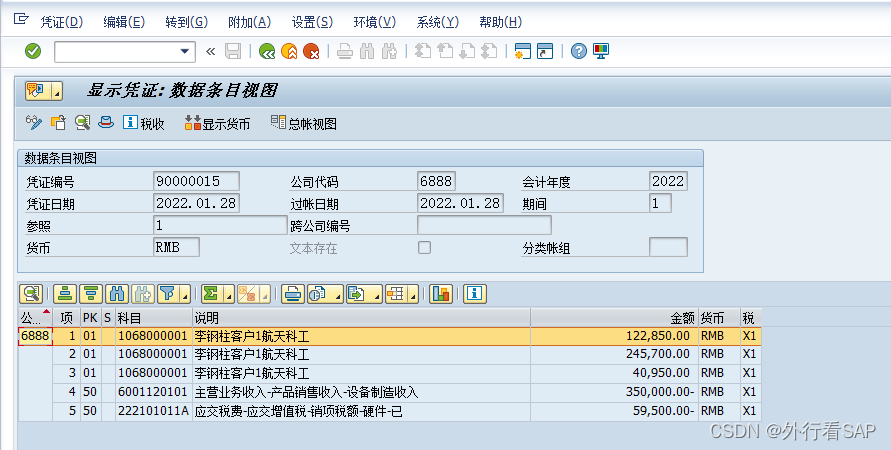Screen dimensions: 891x450
Task: Expand the Services for Object dropdown arrow
Action: [57, 91]
